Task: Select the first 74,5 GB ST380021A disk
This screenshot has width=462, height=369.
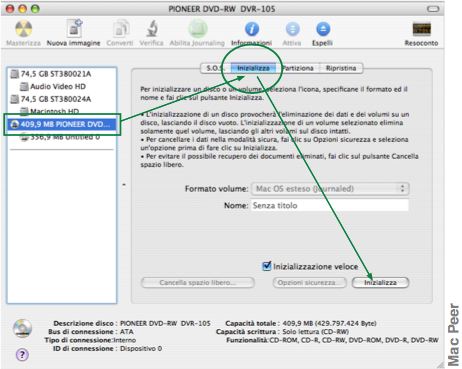Action: [x=62, y=74]
